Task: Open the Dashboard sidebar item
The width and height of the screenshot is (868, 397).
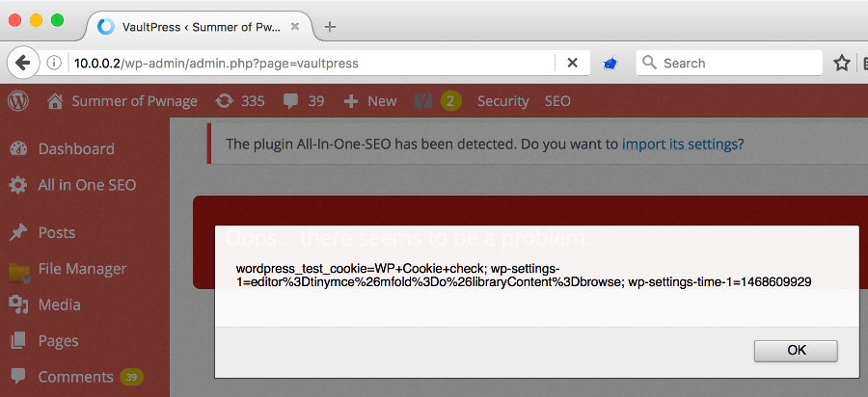Action: [x=76, y=148]
